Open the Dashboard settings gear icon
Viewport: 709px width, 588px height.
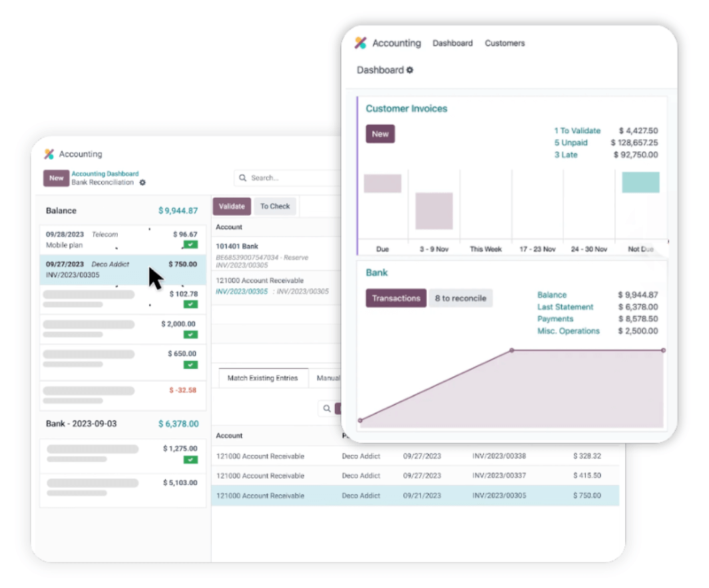410,70
